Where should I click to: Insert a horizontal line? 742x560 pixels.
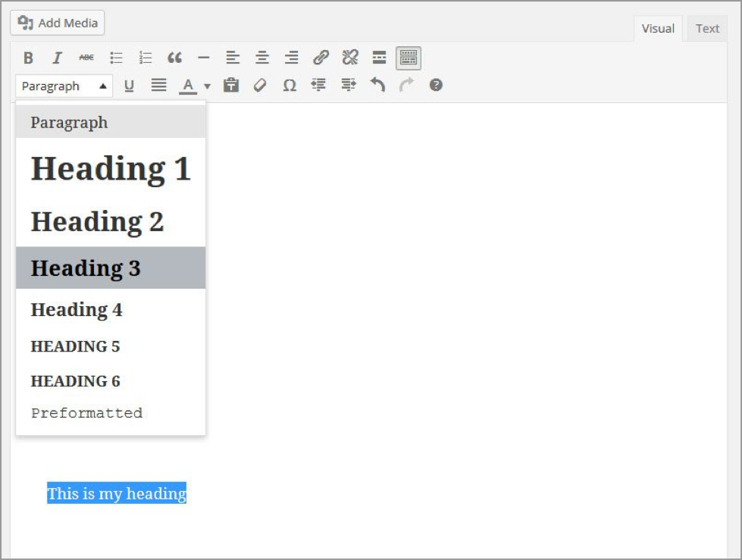click(x=202, y=57)
